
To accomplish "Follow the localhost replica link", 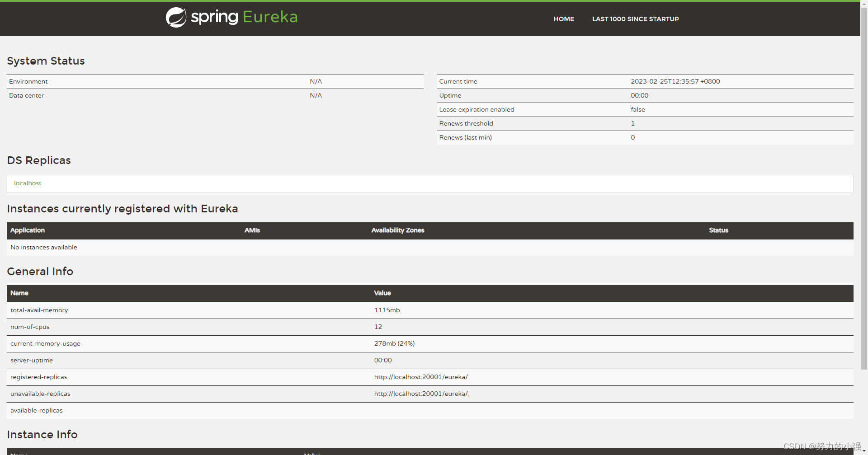I will 28,183.
